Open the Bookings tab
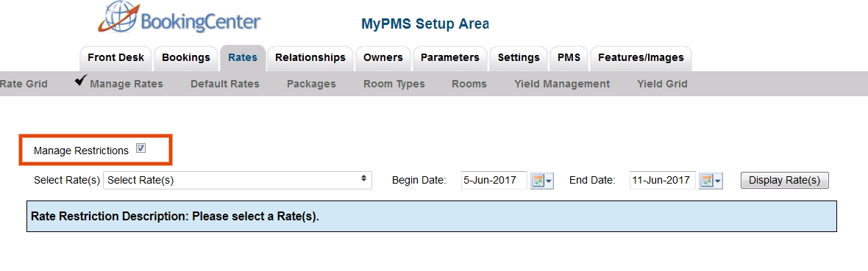The width and height of the screenshot is (868, 271). [186, 57]
